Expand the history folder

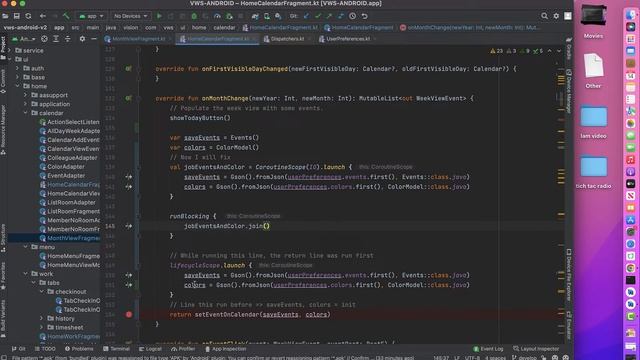click(42, 318)
